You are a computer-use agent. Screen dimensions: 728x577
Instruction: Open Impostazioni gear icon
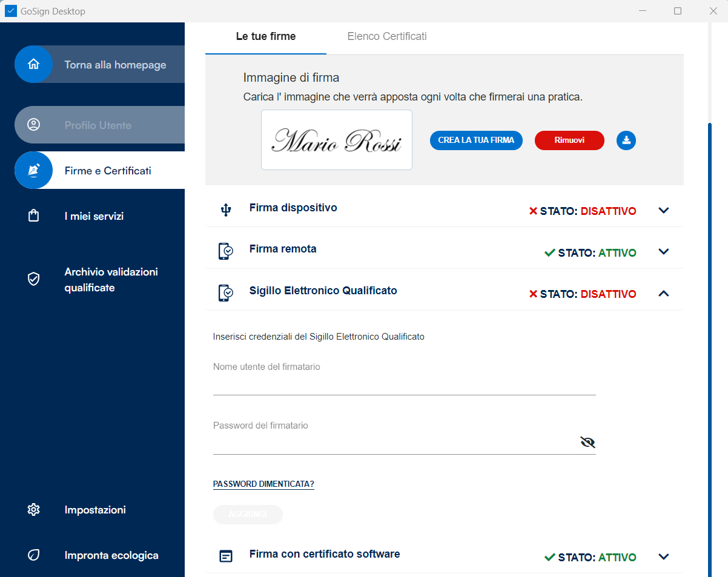[x=34, y=510]
